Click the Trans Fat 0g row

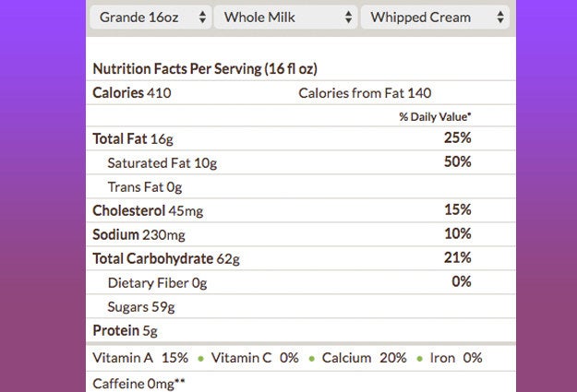coord(301,186)
